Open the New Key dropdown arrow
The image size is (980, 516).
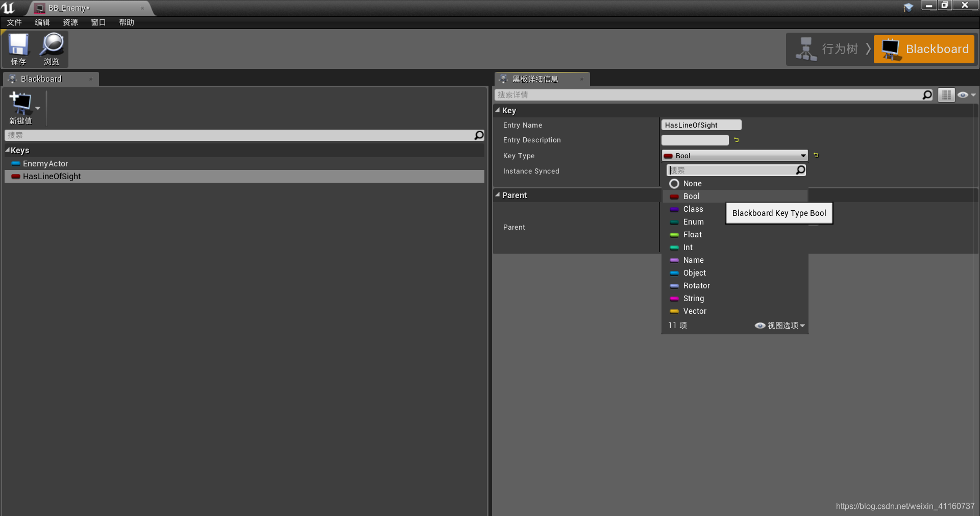[x=38, y=108]
